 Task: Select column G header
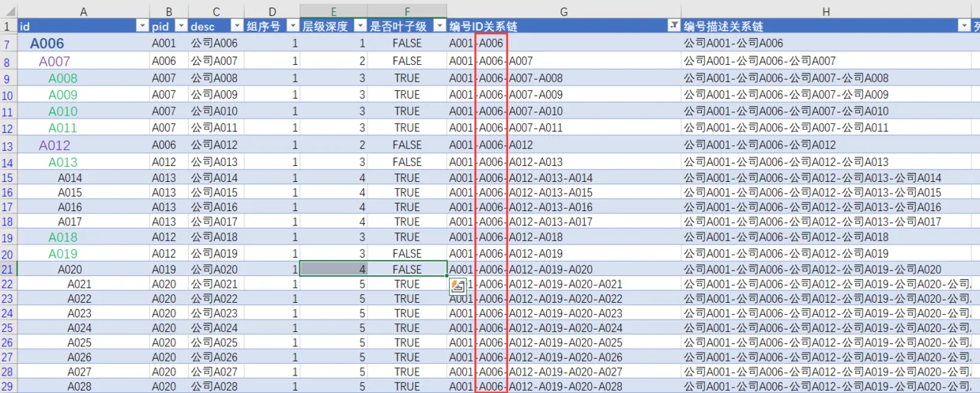pos(563,12)
